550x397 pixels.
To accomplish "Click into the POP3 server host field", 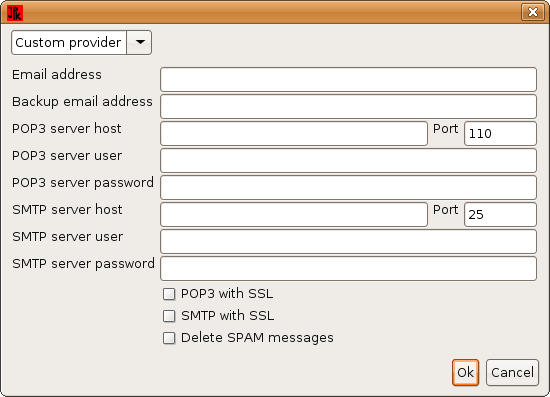I will tap(294, 133).
